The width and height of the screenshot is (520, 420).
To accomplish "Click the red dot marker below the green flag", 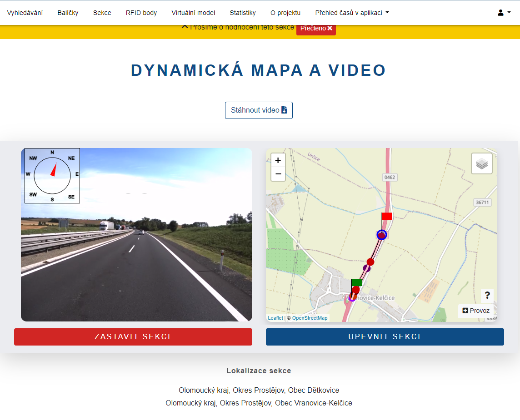I will [355, 290].
